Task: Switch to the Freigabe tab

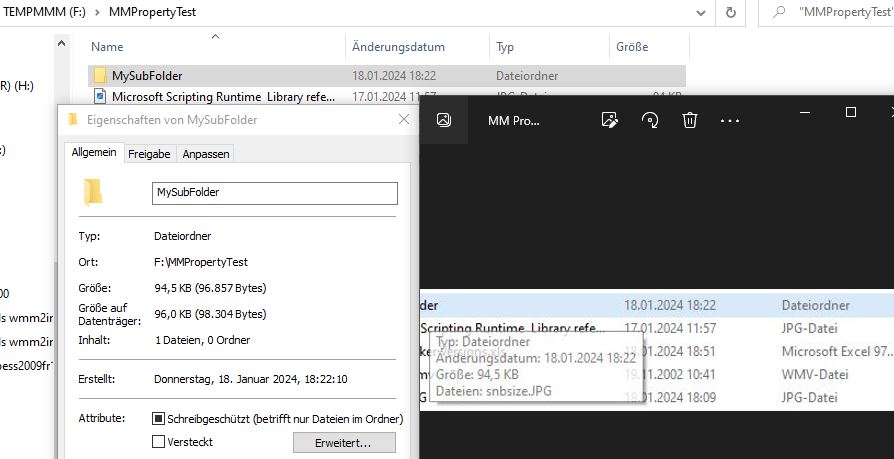Action: pyautogui.click(x=149, y=154)
